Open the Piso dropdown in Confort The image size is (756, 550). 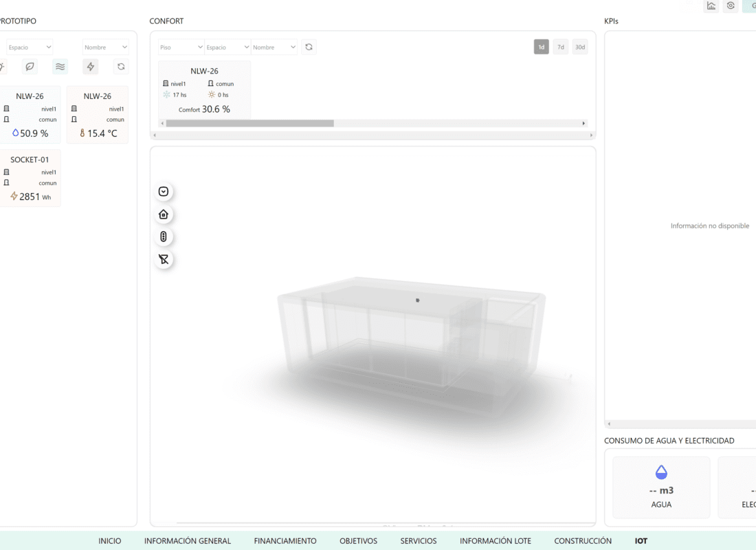[181, 47]
